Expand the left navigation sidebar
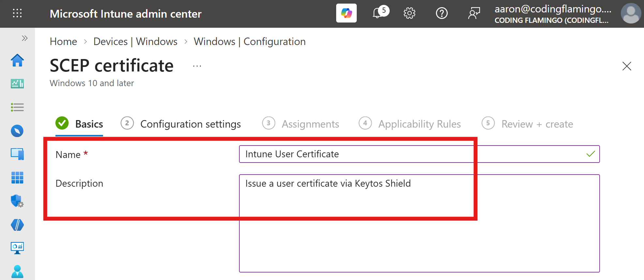 [x=24, y=38]
